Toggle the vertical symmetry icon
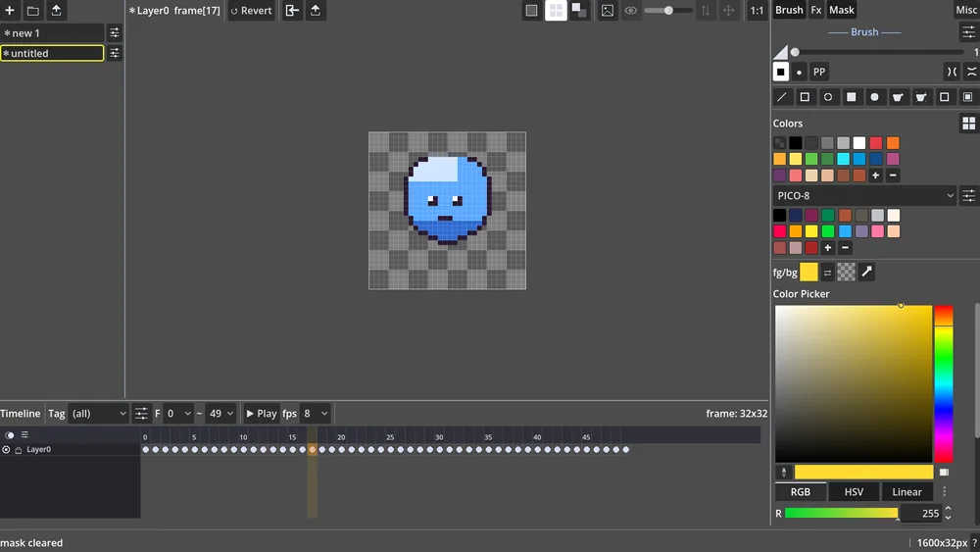Viewport: 980px width, 552px height. coord(972,72)
